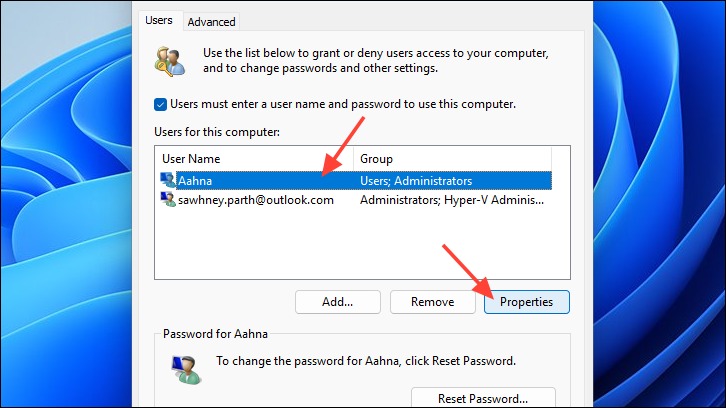Click the users and keys icon
This screenshot has height=408, width=726.
(170, 61)
